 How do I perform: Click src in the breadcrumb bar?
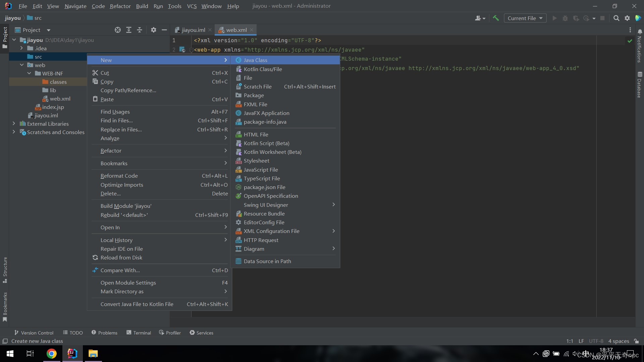[38, 18]
